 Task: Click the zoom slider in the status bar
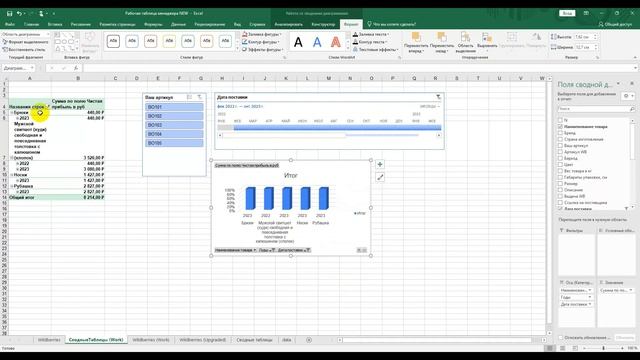604,348
